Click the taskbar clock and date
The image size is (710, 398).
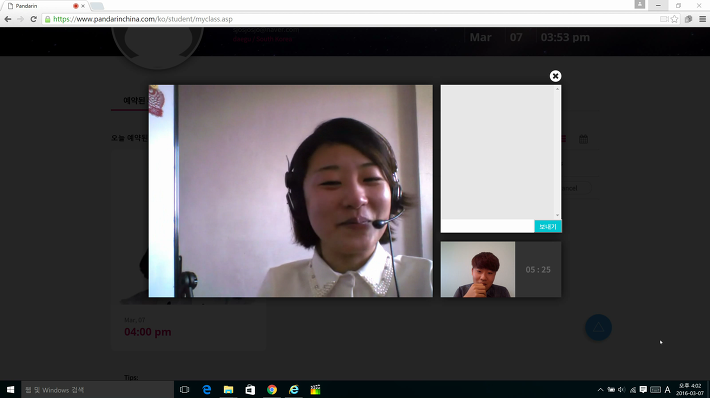[690, 389]
